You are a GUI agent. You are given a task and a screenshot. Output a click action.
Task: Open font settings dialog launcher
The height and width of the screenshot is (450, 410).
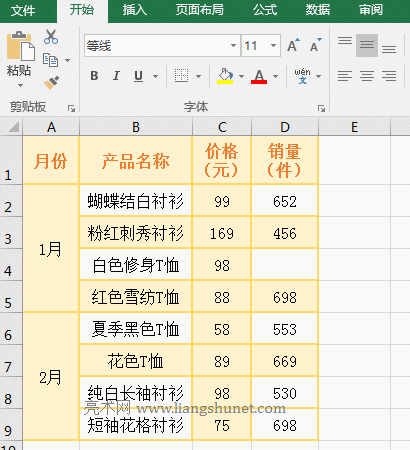(x=321, y=108)
